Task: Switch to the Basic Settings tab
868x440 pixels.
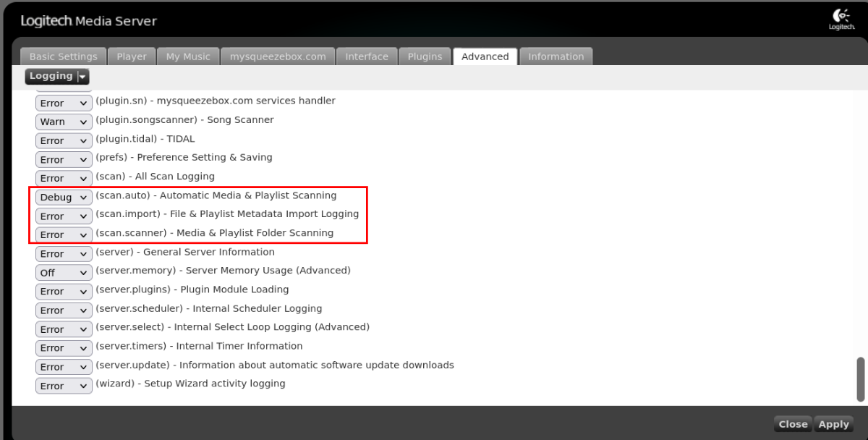Action: [x=63, y=56]
